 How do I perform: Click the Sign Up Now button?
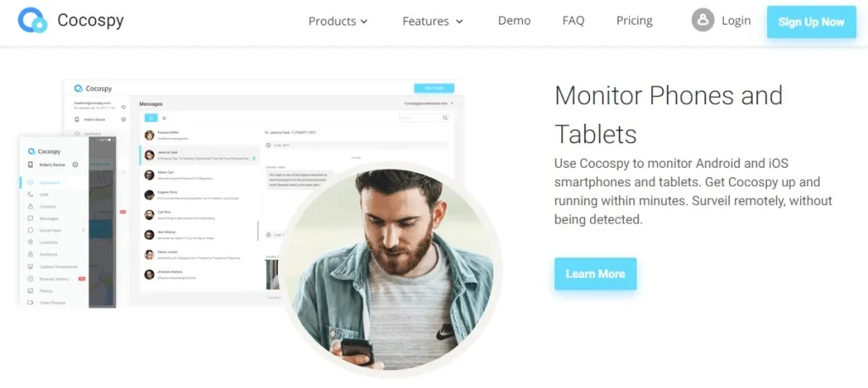tap(811, 22)
